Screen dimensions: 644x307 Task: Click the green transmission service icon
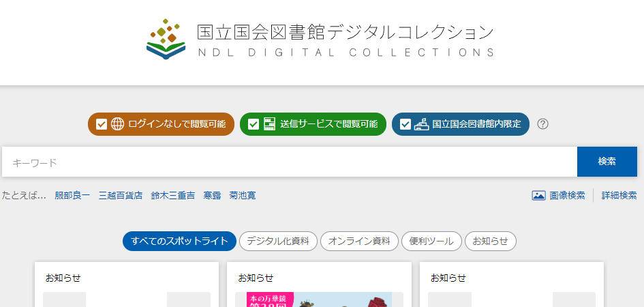click(x=269, y=123)
